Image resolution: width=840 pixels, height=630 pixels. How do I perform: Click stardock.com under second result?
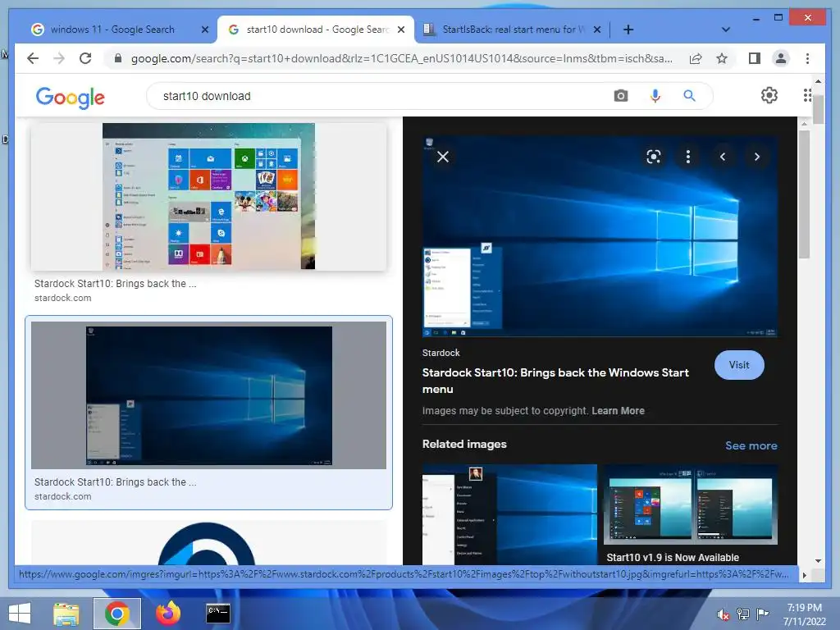pos(62,496)
